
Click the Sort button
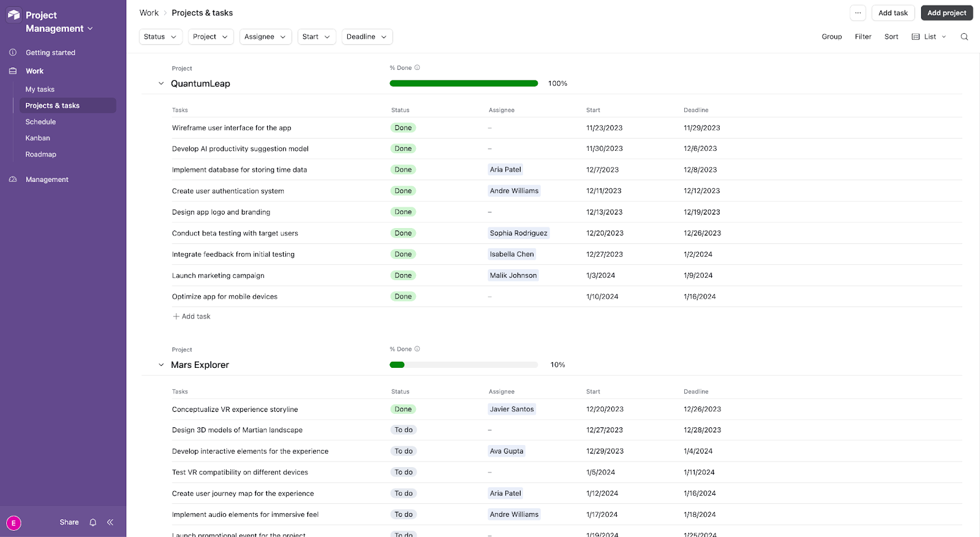coord(891,37)
